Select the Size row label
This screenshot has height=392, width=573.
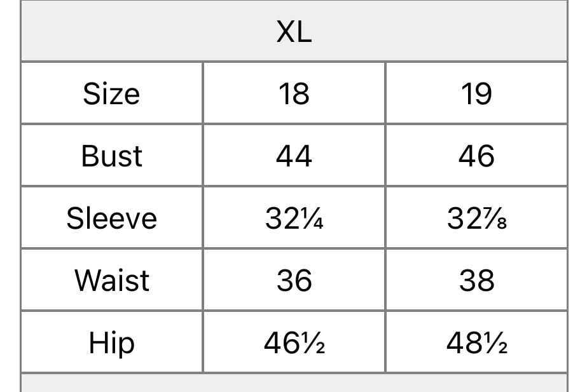coord(111,93)
